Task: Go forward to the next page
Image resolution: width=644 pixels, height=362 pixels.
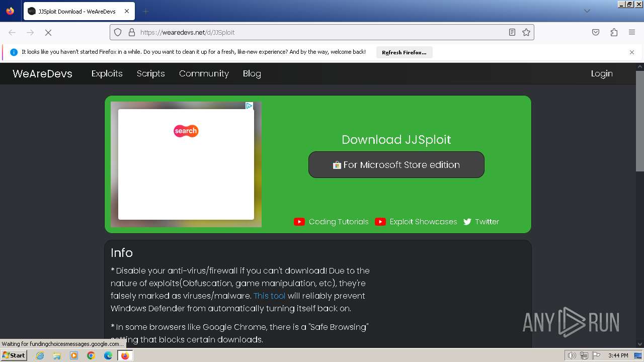Action: tap(30, 32)
